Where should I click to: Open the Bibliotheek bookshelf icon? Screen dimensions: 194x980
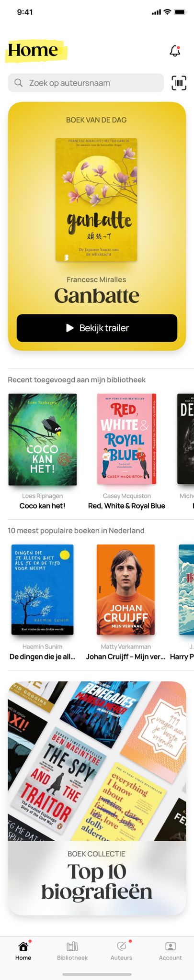pos(72,946)
